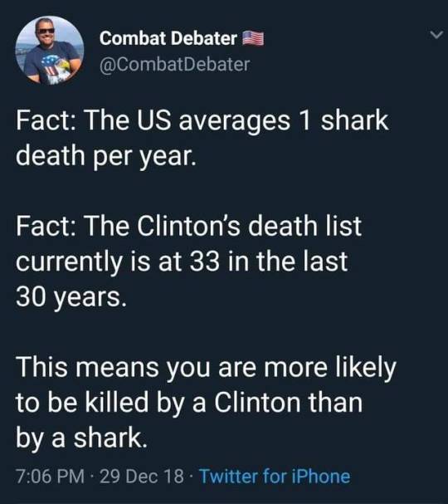This screenshot has height=504, width=448.
Task: Click the word 'Clinton's' in the tweet
Action: [x=189, y=226]
